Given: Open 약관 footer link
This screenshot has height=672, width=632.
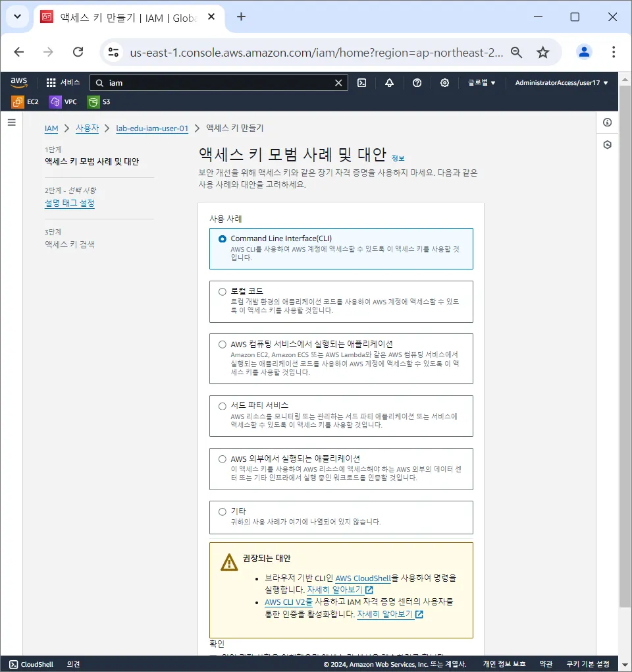Looking at the screenshot, I should (546, 664).
